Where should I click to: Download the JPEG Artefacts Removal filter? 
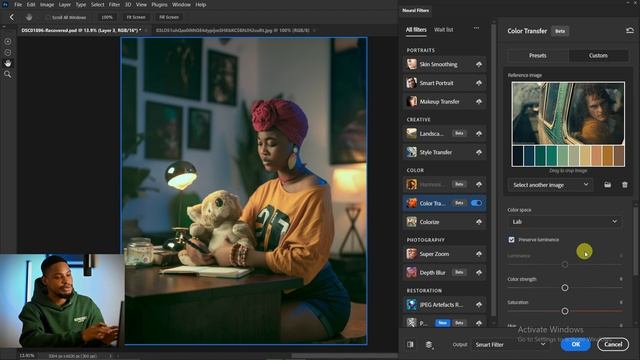[479, 305]
